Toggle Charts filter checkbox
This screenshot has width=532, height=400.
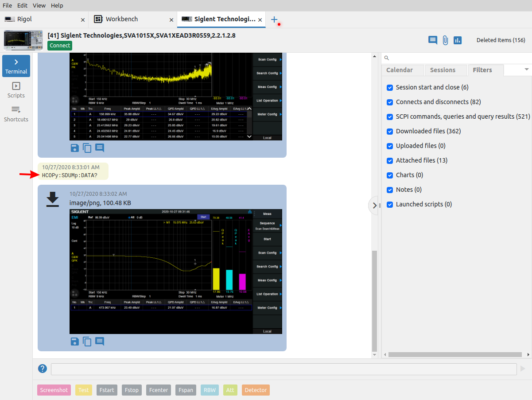pos(390,175)
